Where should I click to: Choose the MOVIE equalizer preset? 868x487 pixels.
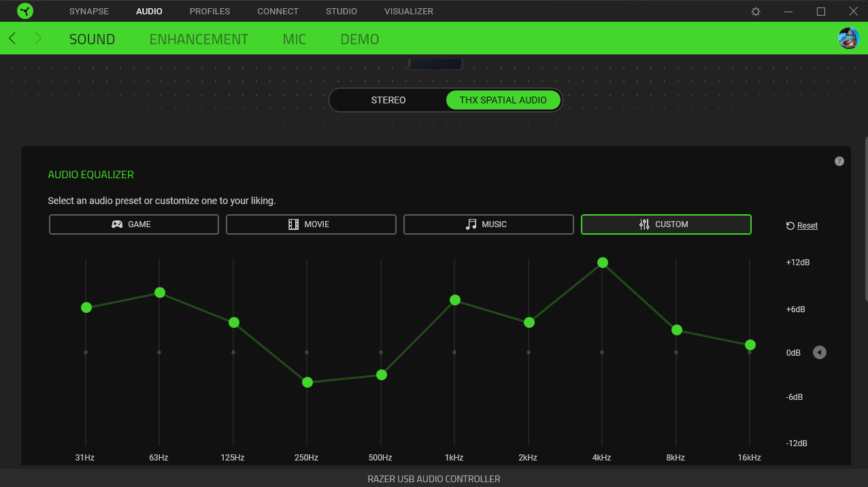tap(311, 224)
